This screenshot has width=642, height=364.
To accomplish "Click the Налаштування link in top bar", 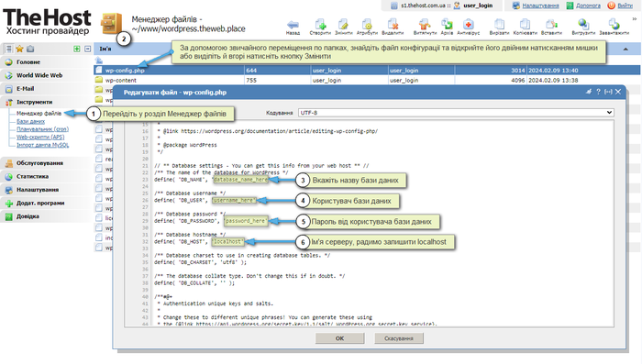I will click(x=540, y=6).
